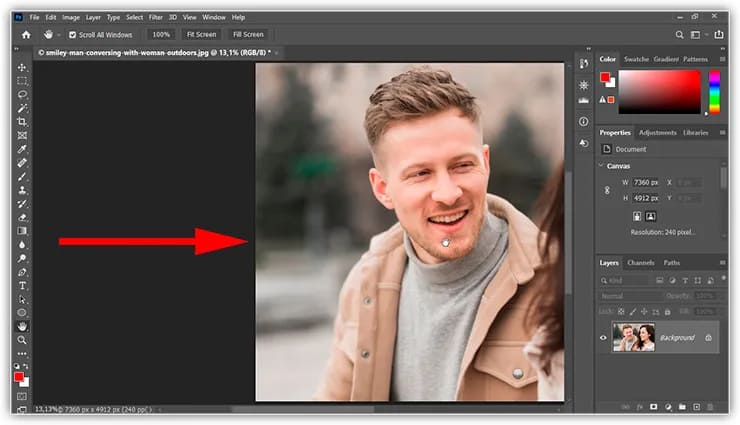This screenshot has width=740, height=425.
Task: Collapse the Canvas section
Action: (x=601, y=166)
